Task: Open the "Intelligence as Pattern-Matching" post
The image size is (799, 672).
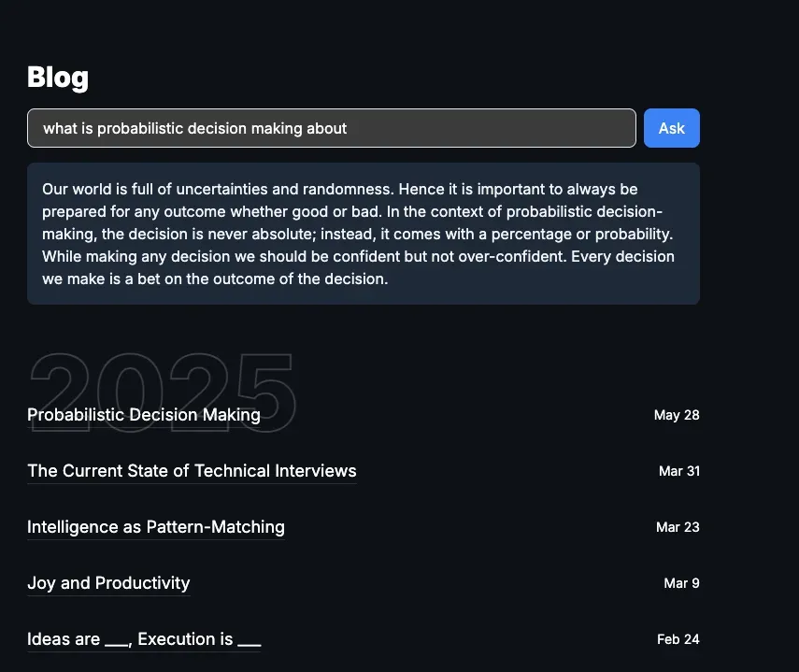Action: click(x=155, y=527)
